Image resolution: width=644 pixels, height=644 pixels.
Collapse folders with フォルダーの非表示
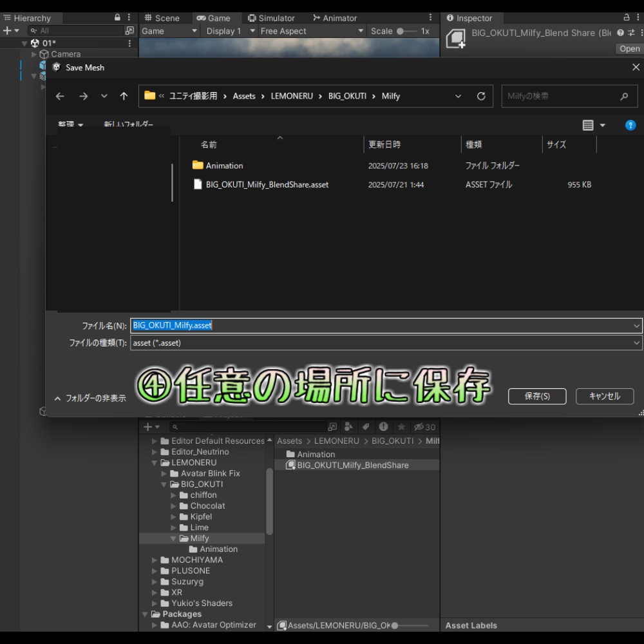click(90, 398)
